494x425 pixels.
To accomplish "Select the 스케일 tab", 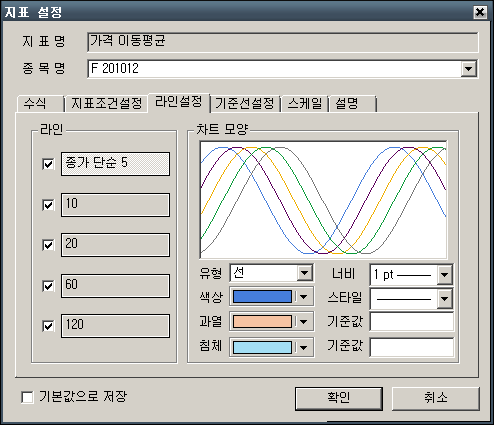I will pos(305,103).
